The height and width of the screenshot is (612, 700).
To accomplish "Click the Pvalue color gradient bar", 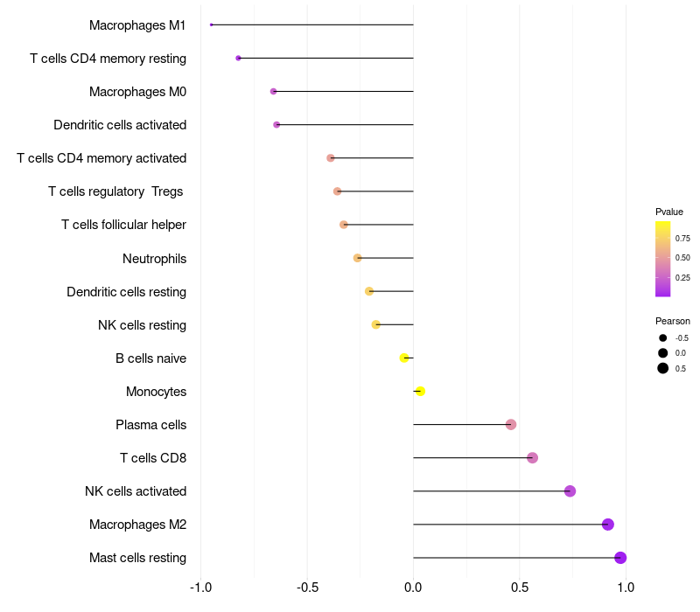I will click(x=662, y=259).
